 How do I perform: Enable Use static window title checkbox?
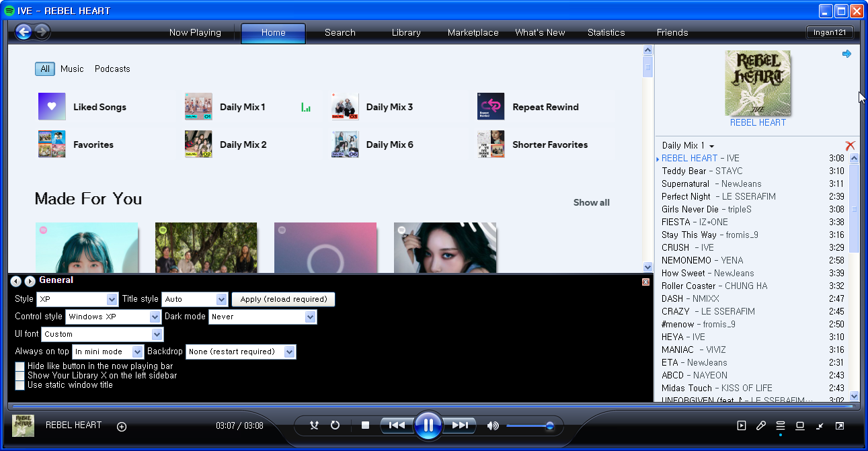point(19,385)
